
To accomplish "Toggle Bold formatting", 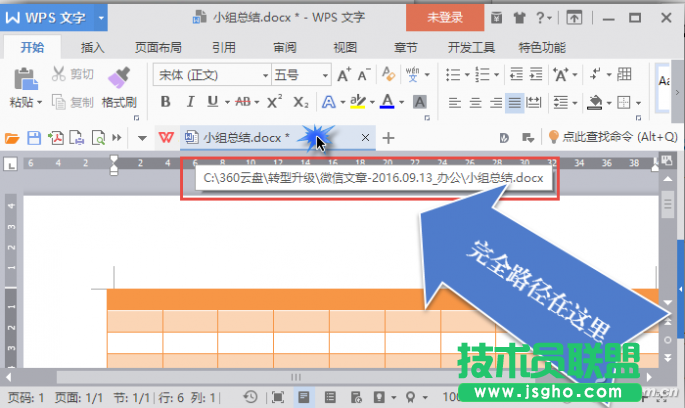I will (x=165, y=102).
